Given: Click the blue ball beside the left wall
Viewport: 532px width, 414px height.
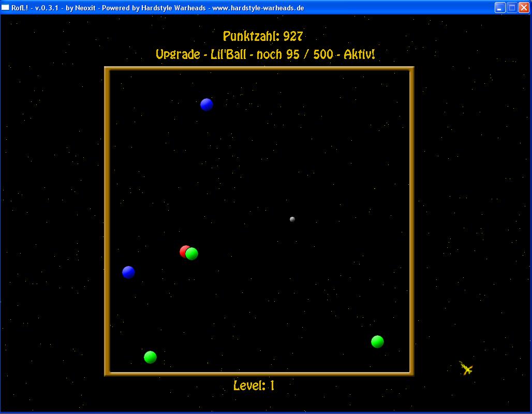Looking at the screenshot, I should coord(128,272).
